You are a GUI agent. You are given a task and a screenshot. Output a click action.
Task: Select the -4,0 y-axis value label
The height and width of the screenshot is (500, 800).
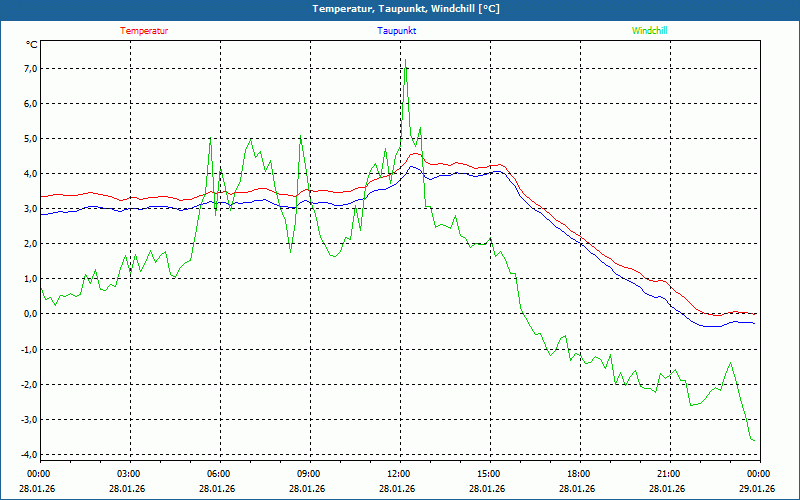(x=27, y=454)
